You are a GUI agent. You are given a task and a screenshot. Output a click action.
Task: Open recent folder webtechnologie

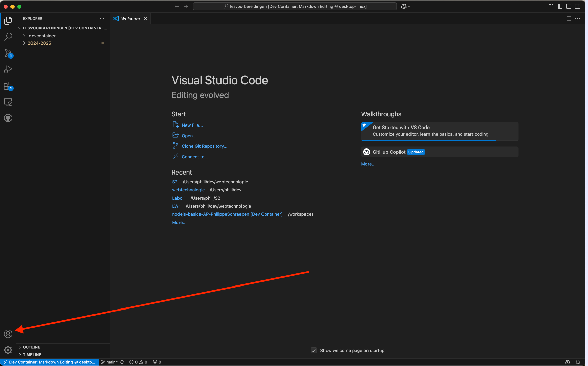pos(188,190)
